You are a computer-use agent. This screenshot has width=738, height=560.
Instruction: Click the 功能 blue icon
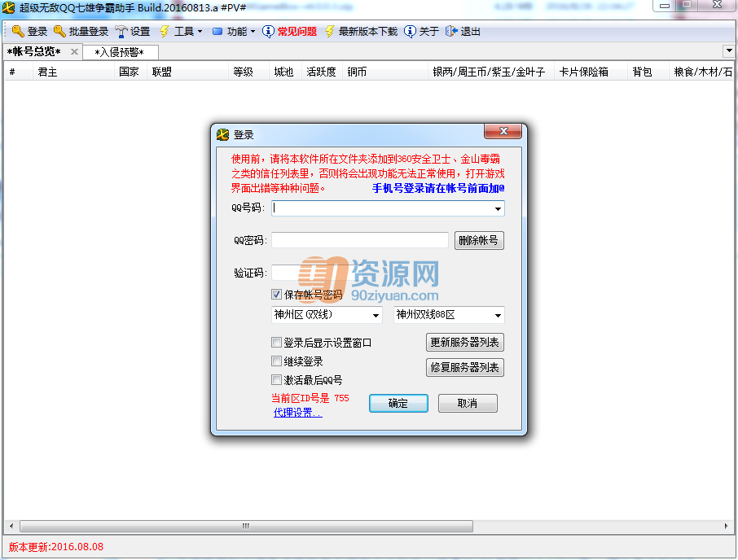[x=217, y=32]
